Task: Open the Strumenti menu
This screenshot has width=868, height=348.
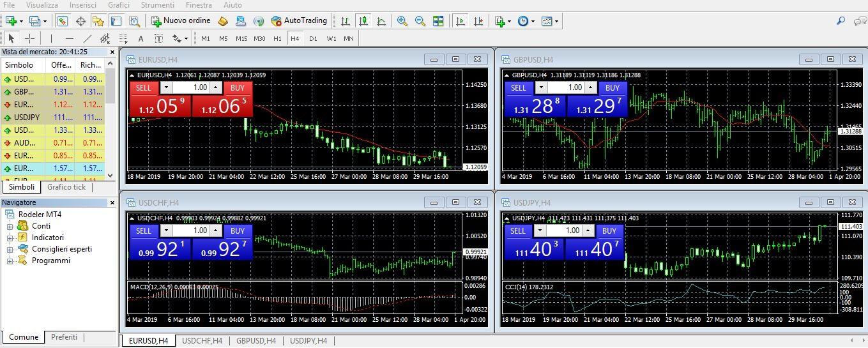Action: click(x=157, y=5)
